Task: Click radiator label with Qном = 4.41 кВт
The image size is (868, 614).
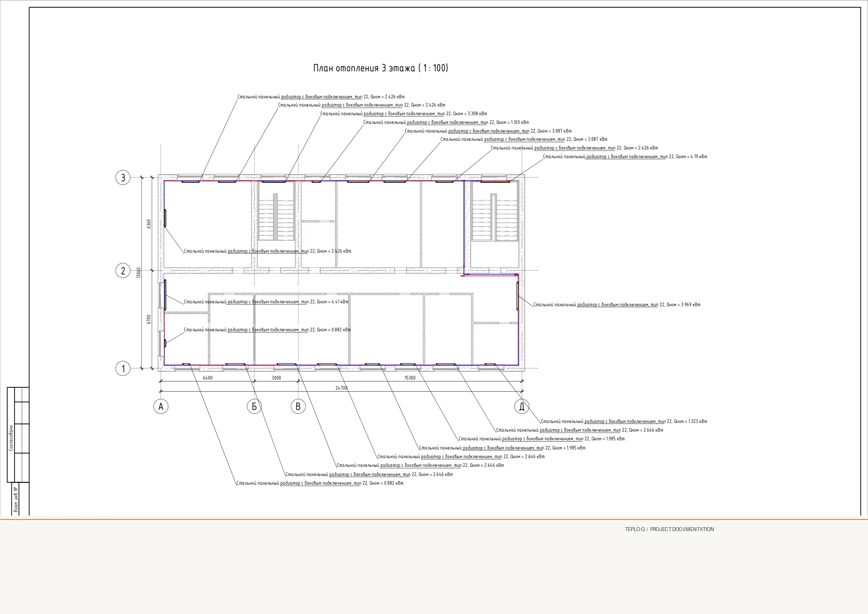Action: point(266,302)
